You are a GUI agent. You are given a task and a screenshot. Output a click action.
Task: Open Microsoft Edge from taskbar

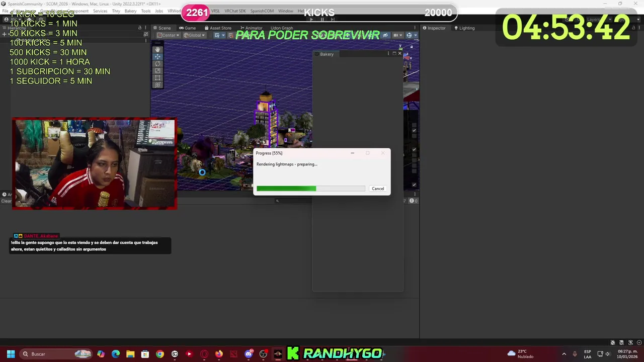click(x=116, y=354)
